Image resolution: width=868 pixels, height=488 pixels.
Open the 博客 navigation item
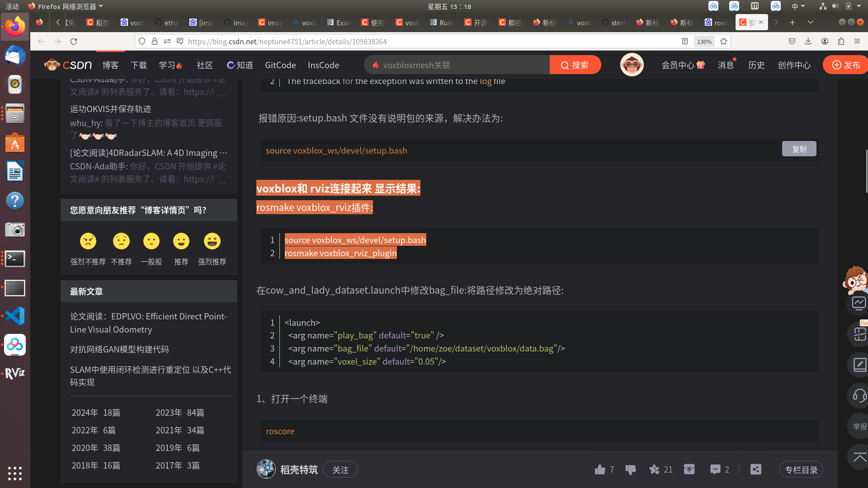[110, 65]
